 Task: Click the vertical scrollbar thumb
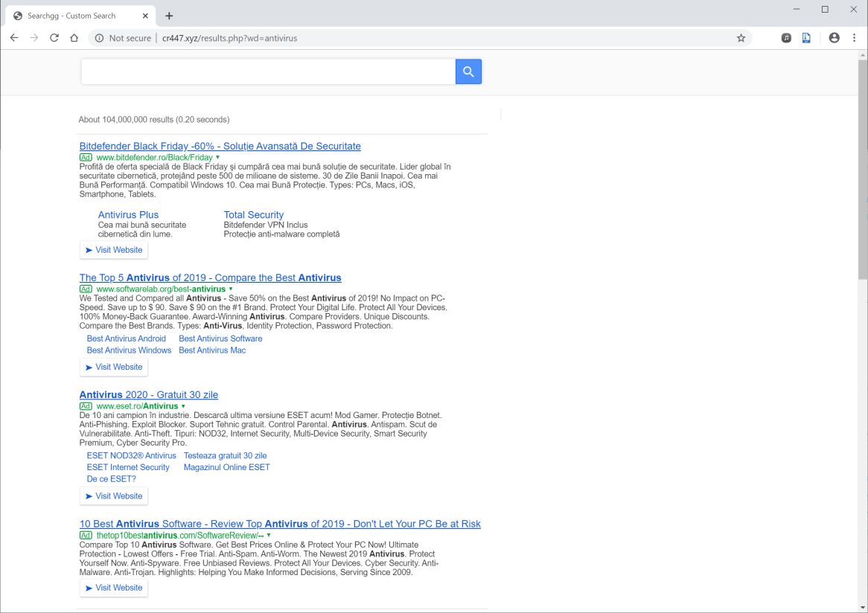tap(863, 169)
